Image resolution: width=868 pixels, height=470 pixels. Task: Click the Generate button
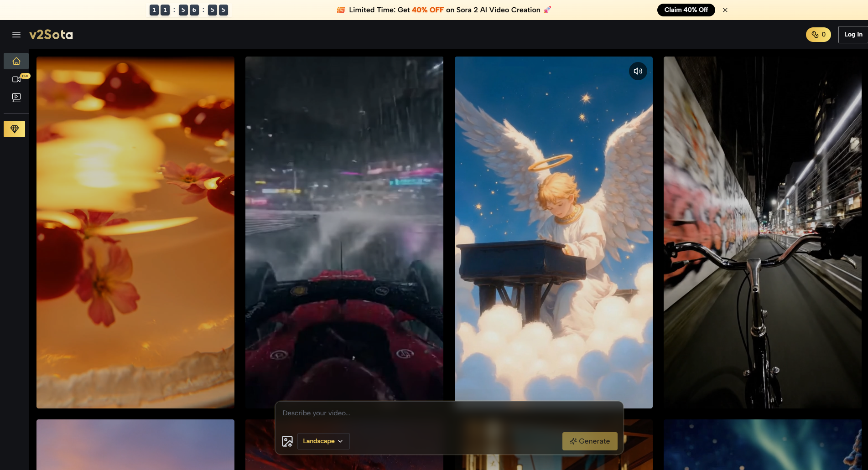[589, 441]
